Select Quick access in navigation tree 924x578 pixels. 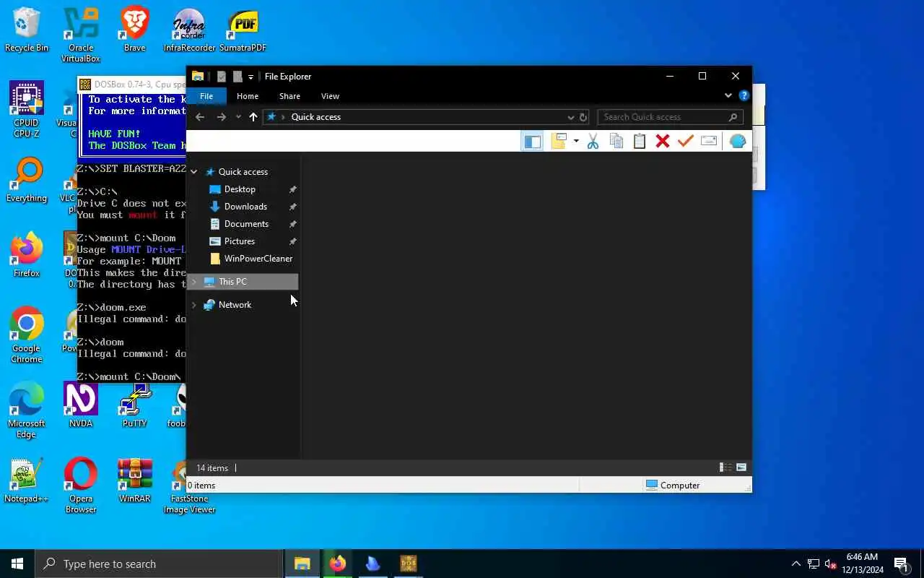(243, 172)
